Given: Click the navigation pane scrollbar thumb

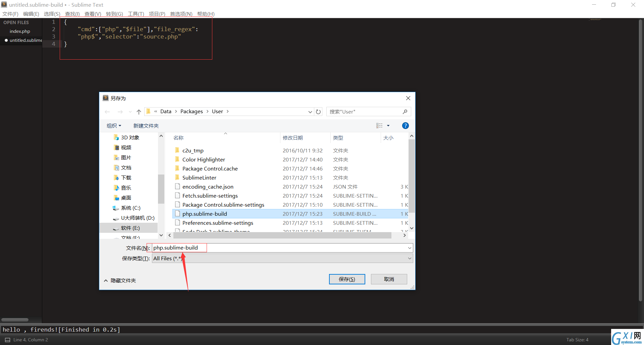Looking at the screenshot, I should (x=161, y=189).
